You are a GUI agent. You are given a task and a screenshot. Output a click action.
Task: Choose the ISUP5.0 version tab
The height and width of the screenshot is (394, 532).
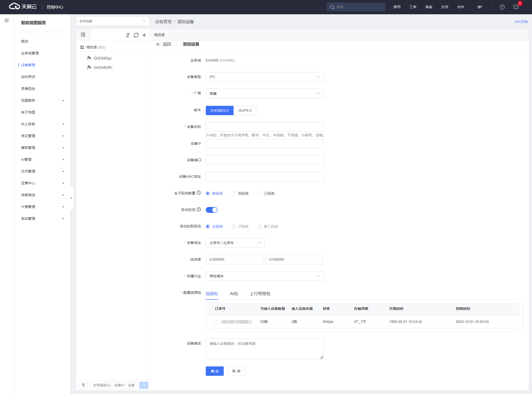click(245, 110)
